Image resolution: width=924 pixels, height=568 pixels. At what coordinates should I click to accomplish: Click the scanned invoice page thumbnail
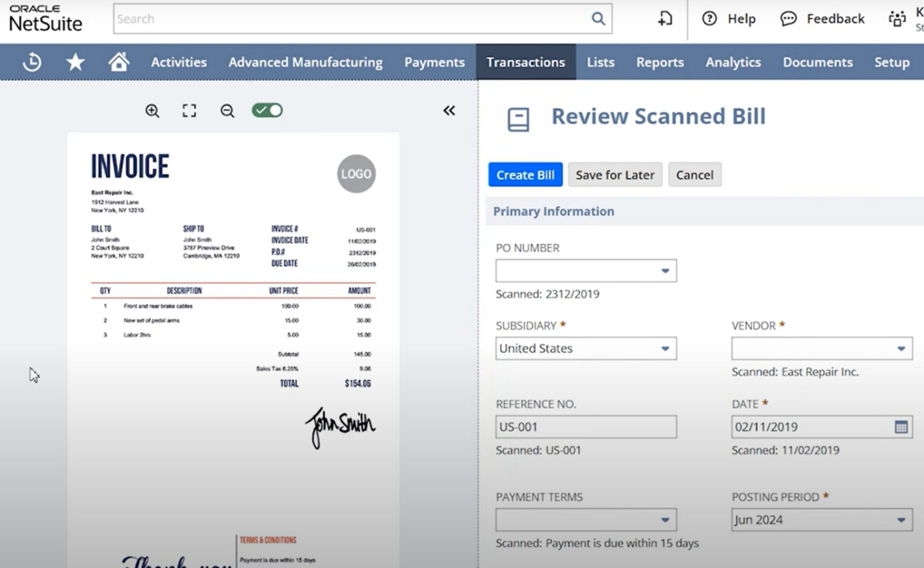point(233,350)
